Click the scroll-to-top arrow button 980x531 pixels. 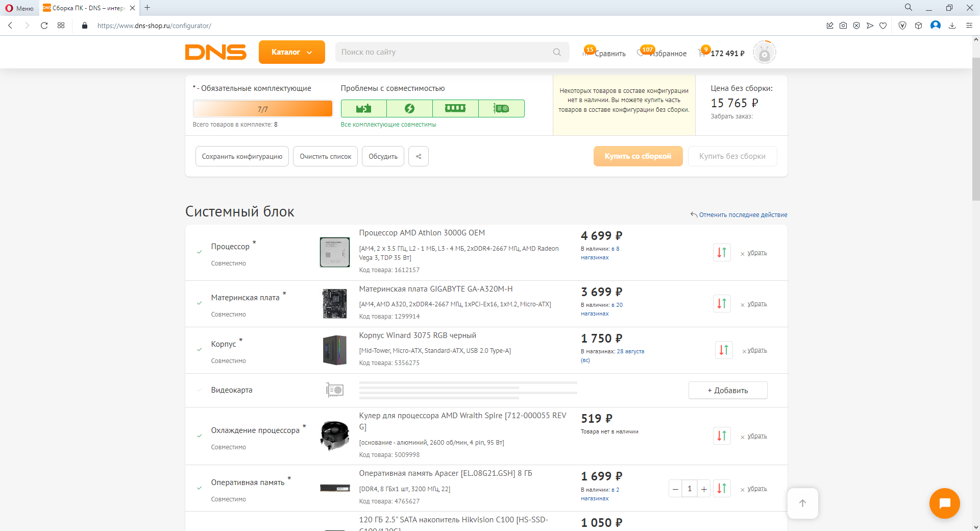click(x=803, y=503)
